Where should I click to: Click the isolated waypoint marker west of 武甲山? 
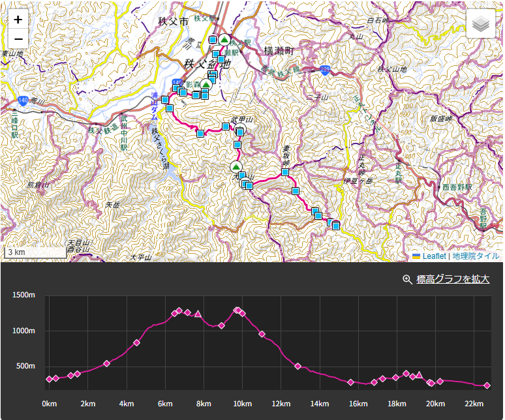200,133
